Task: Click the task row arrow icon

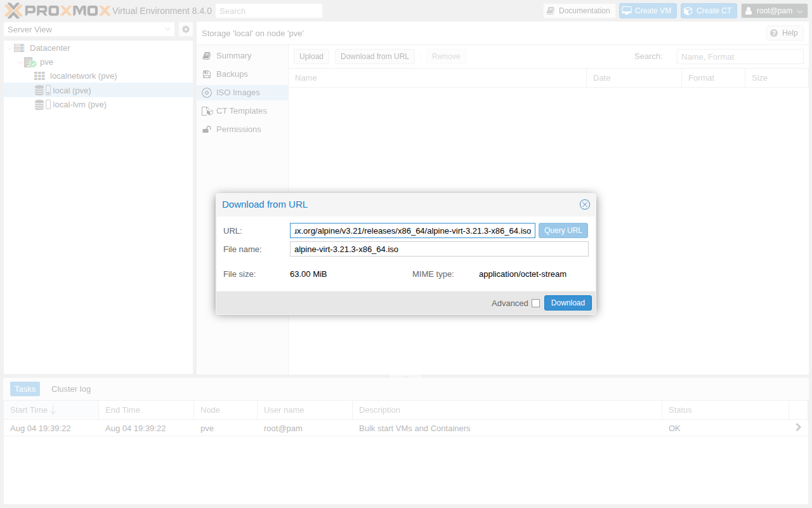Action: (x=798, y=427)
